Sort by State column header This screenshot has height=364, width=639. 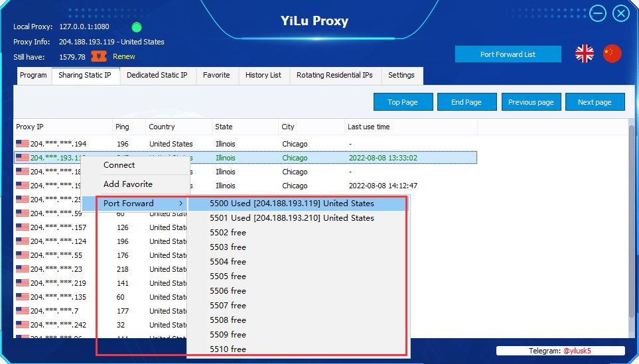[245, 127]
